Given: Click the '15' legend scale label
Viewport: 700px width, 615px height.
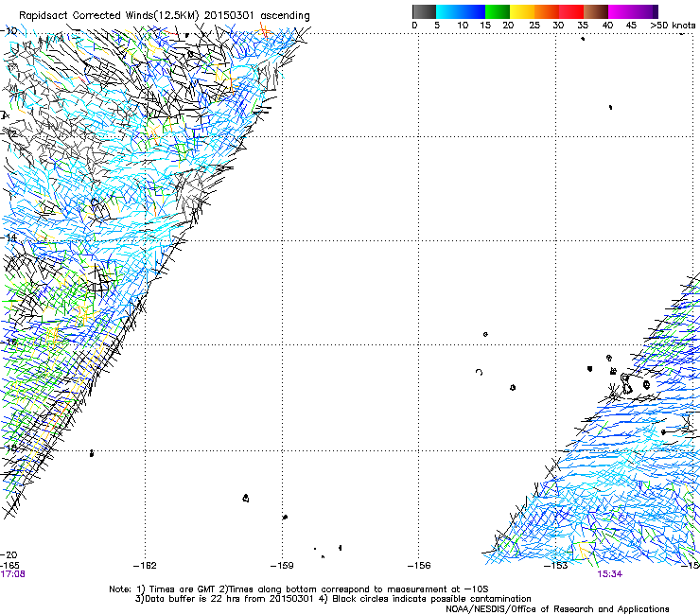Looking at the screenshot, I should pyautogui.click(x=485, y=26).
